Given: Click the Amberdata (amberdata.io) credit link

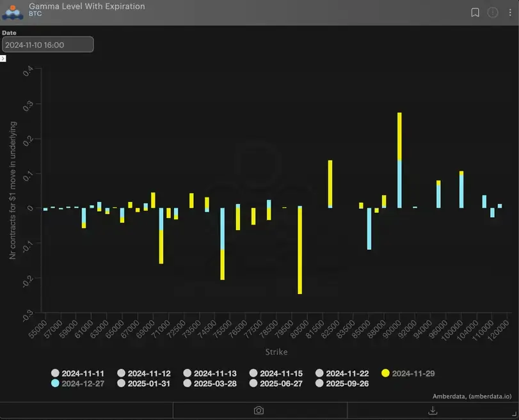Looking at the screenshot, I should tap(473, 396).
